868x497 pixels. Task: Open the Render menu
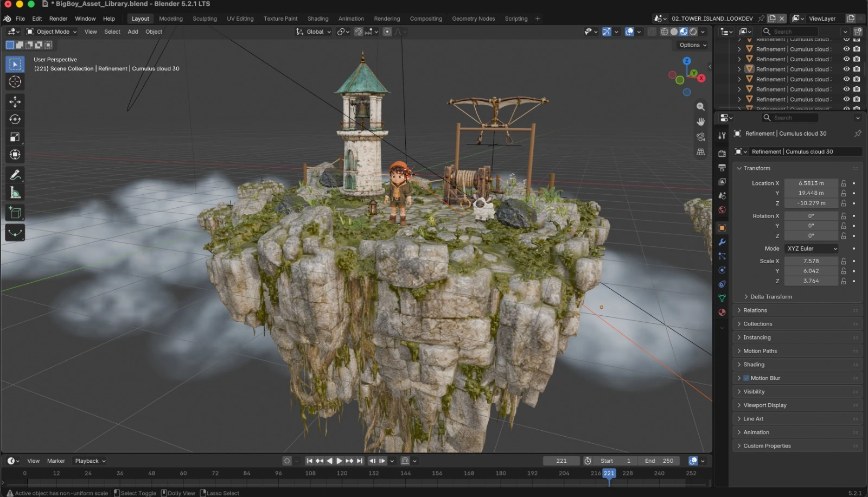coord(58,18)
